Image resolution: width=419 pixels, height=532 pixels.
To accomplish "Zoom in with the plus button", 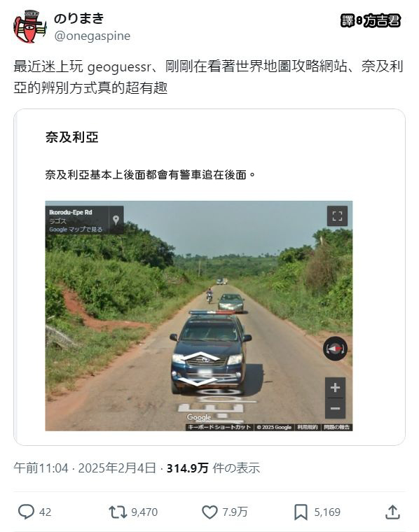I will click(x=335, y=388).
